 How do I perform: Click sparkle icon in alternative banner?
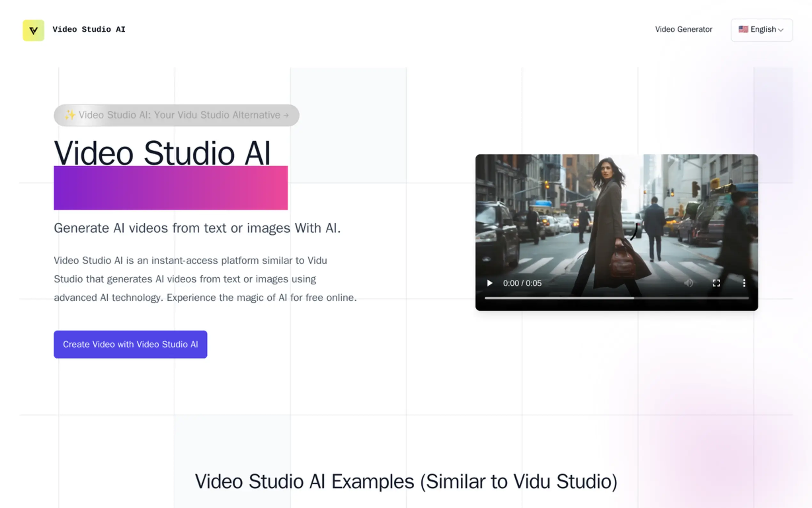click(x=70, y=115)
